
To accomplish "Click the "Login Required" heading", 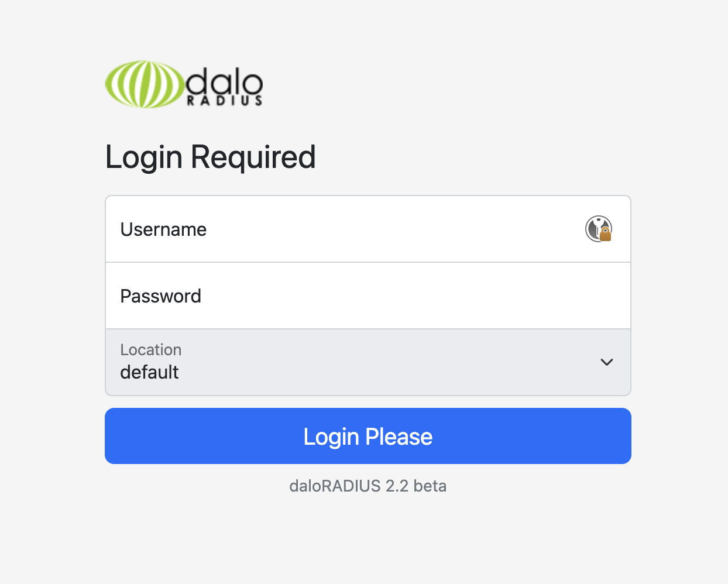I will pos(210,157).
